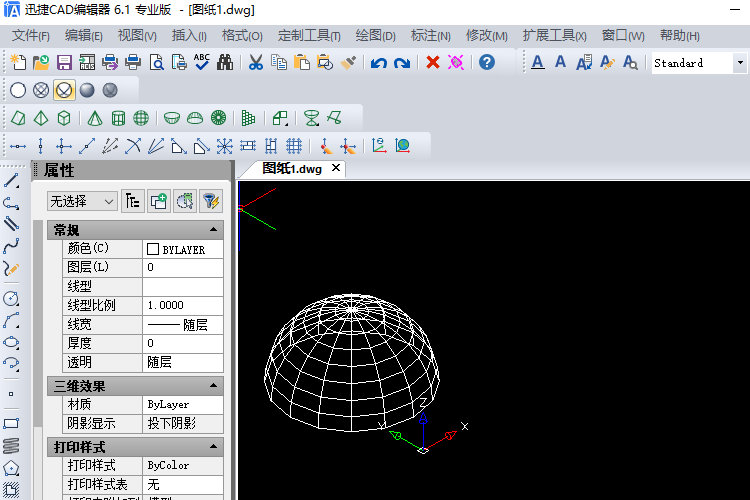
Task: Click the toggle PICKADD button in properties
Action: 159,201
